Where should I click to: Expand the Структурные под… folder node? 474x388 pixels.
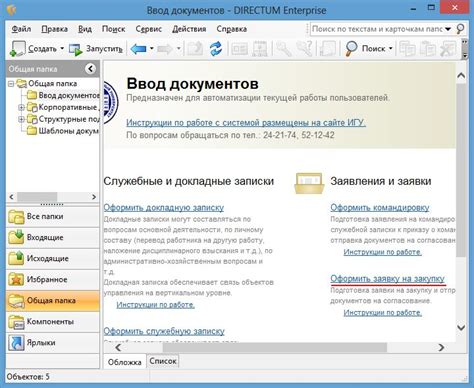coord(21,119)
